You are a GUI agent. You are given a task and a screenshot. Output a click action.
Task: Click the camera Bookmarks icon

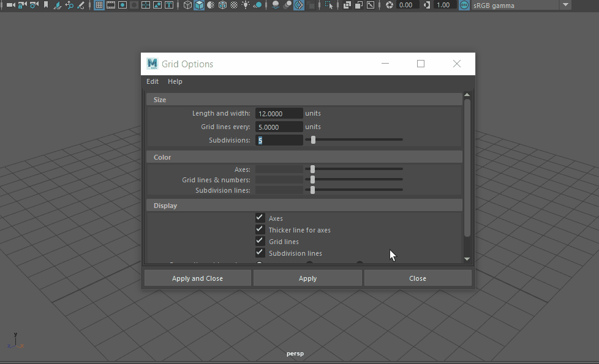click(46, 5)
